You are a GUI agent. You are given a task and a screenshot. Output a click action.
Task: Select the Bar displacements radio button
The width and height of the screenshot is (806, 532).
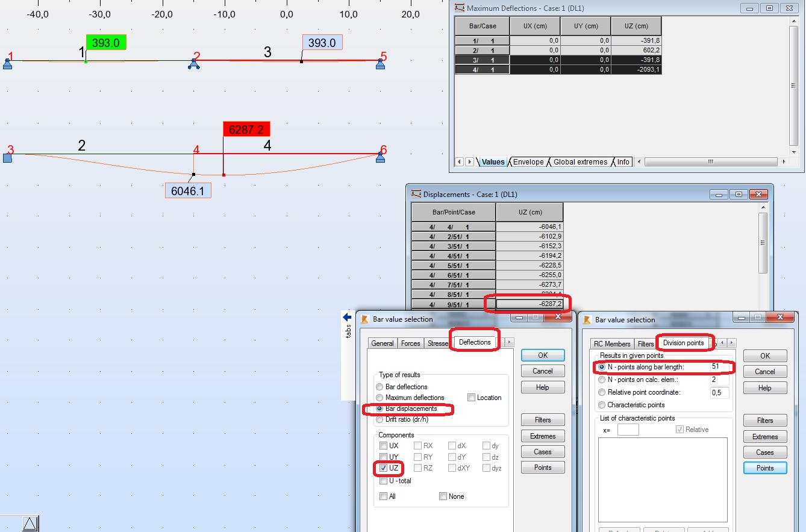click(380, 408)
